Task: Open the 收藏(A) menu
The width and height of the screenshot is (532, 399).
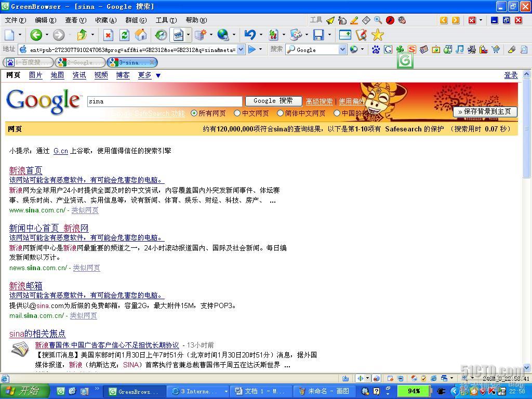Action: [x=106, y=20]
